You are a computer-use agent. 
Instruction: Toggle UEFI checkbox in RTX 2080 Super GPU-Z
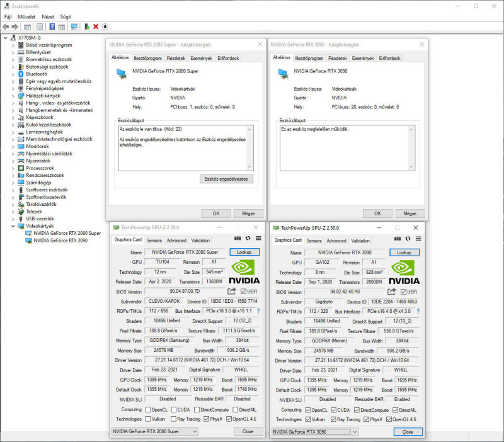[243, 292]
